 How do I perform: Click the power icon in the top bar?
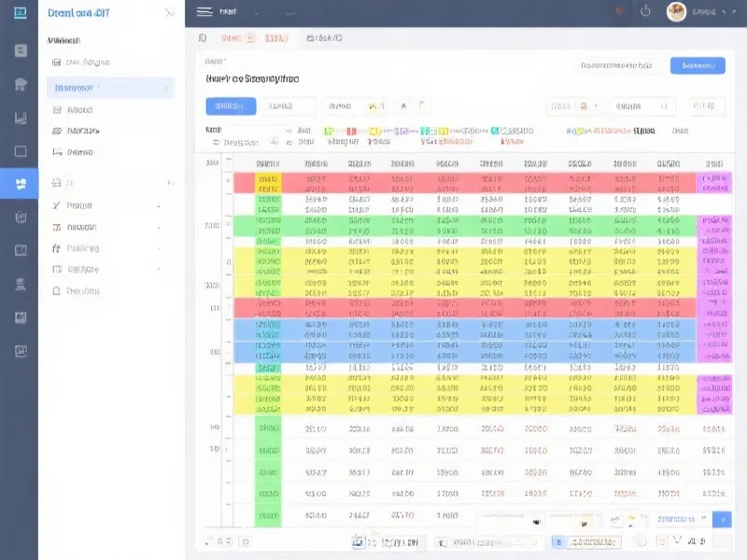coord(645,11)
